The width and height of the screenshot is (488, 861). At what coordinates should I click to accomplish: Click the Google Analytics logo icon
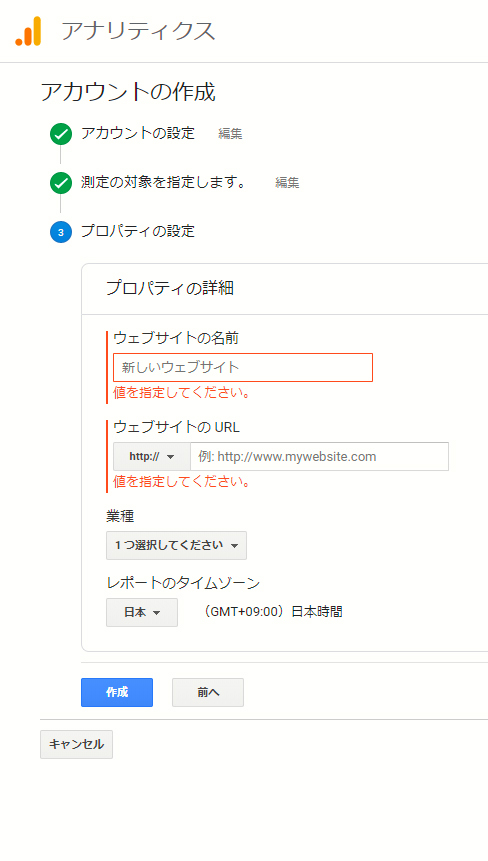pos(28,31)
